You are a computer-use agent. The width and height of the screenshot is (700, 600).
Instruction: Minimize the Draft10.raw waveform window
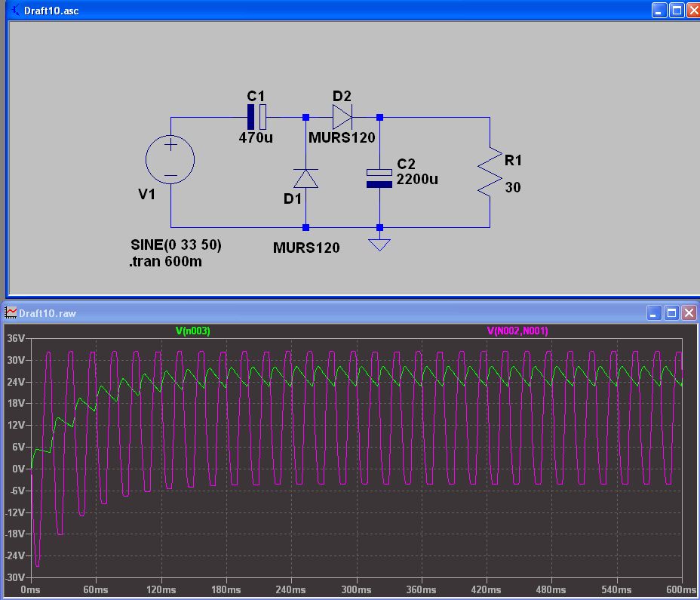654,312
